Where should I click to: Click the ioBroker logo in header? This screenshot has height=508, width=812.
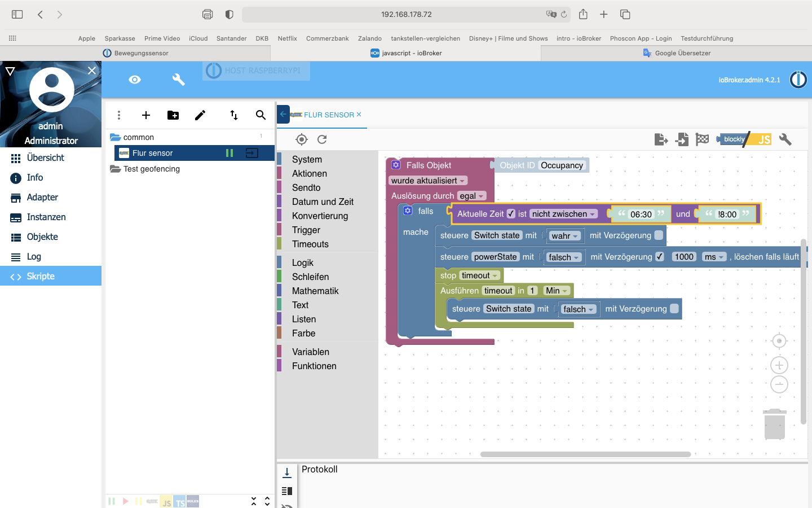tap(798, 80)
